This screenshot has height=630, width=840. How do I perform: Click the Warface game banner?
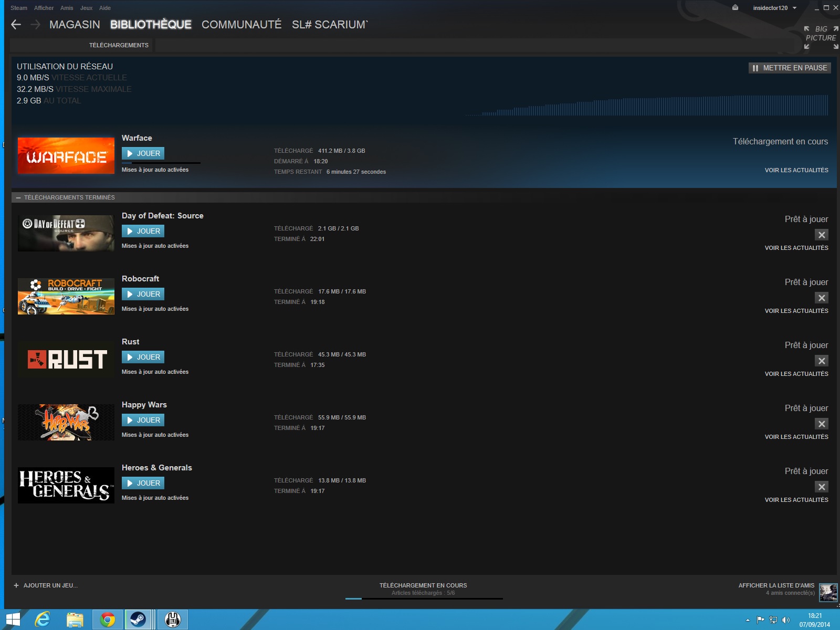66,155
